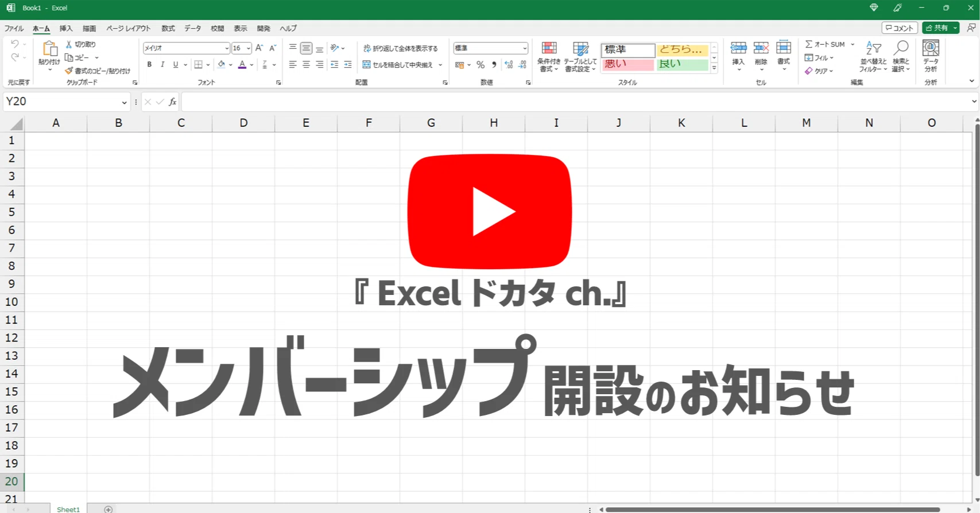980x513 pixels.
Task: Apply the Comma Style format
Action: (x=494, y=65)
